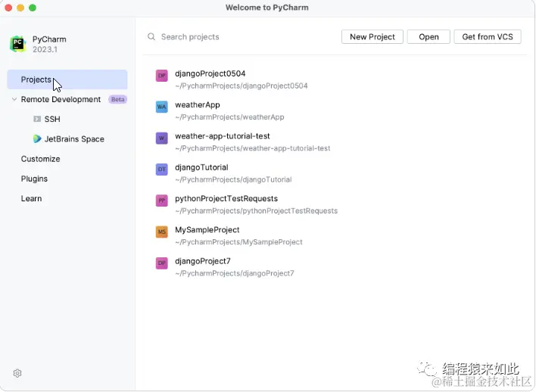The width and height of the screenshot is (536, 392).
Task: Click the ~/PycharmProjects/djangoProject7 path text
Action: pos(234,273)
